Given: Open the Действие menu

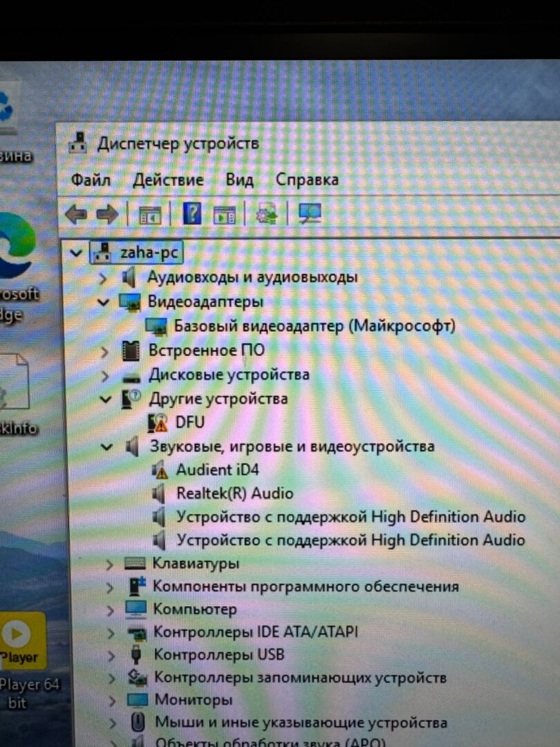Looking at the screenshot, I should [168, 181].
